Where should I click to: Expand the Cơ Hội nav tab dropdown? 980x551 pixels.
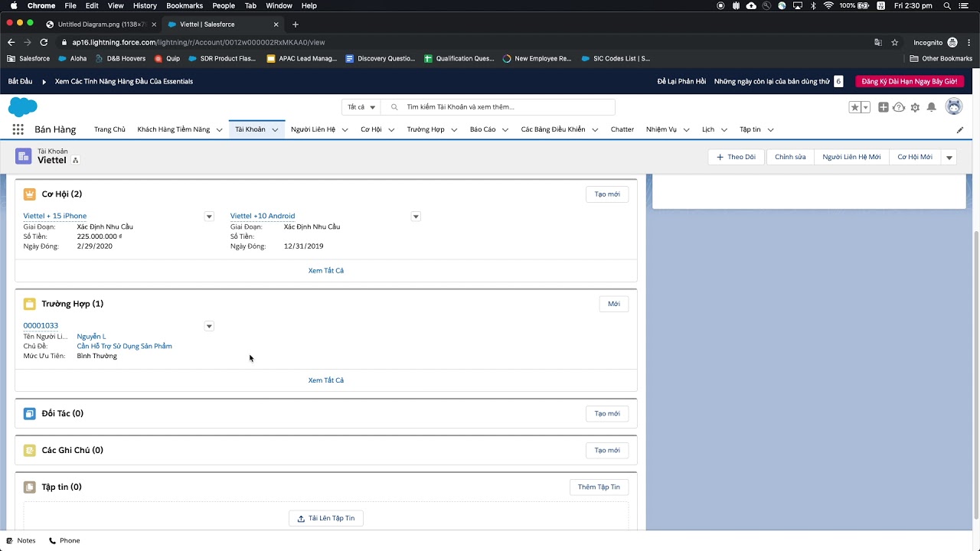point(391,130)
